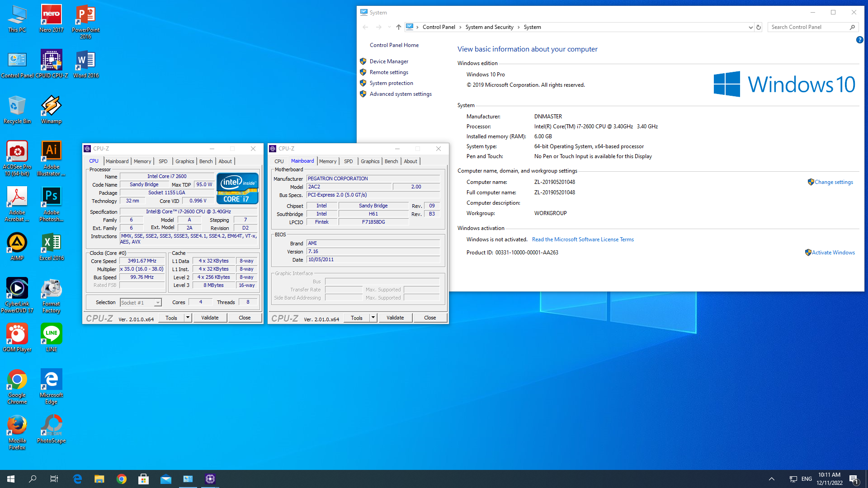Open Advanced system settings link
Screen dimensions: 868x488
point(401,94)
